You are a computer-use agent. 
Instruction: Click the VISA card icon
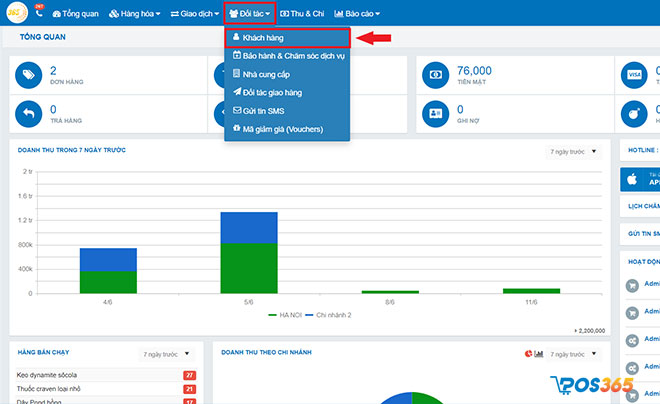point(634,75)
